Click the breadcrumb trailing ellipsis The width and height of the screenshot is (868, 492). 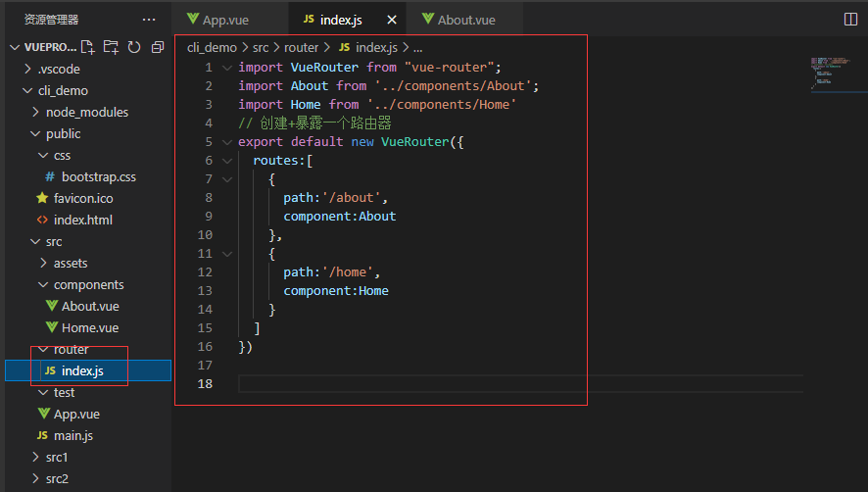click(418, 48)
